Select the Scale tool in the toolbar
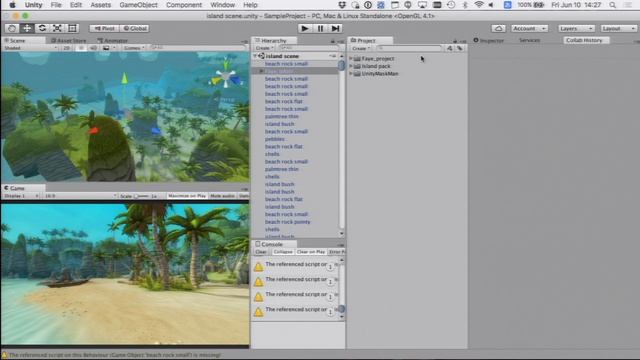This screenshot has height=360, width=640. 57,28
